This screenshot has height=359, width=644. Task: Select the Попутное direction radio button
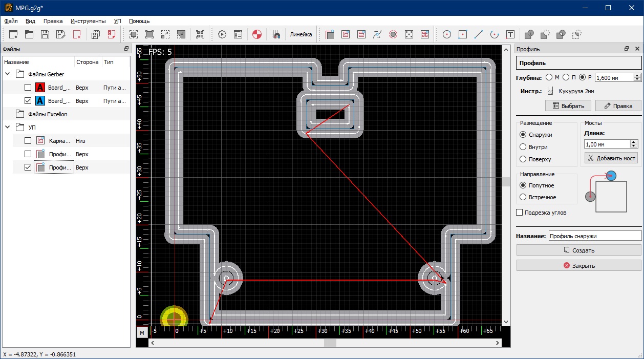[523, 185]
